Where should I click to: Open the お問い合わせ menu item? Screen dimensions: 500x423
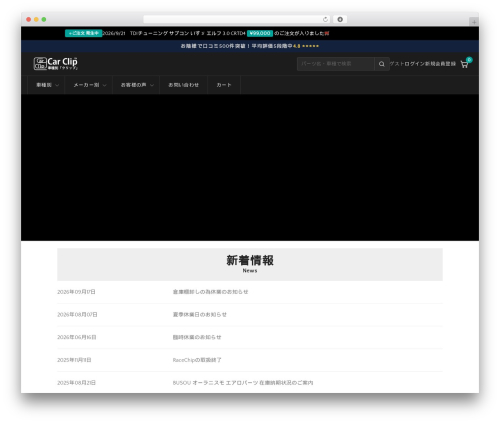(x=183, y=85)
